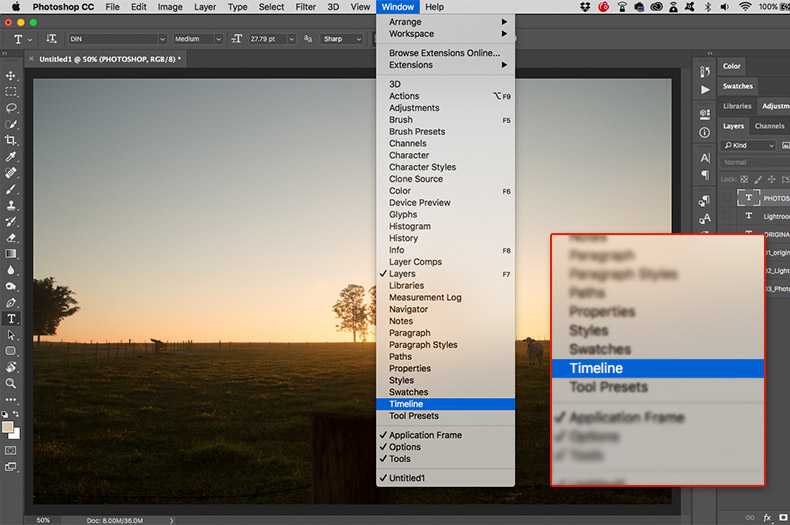Select checked Untitled1 document in Window menu

(x=445, y=478)
